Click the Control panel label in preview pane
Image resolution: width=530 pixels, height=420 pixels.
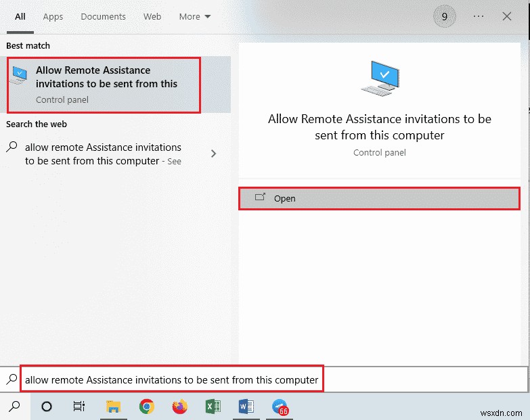[x=379, y=153]
